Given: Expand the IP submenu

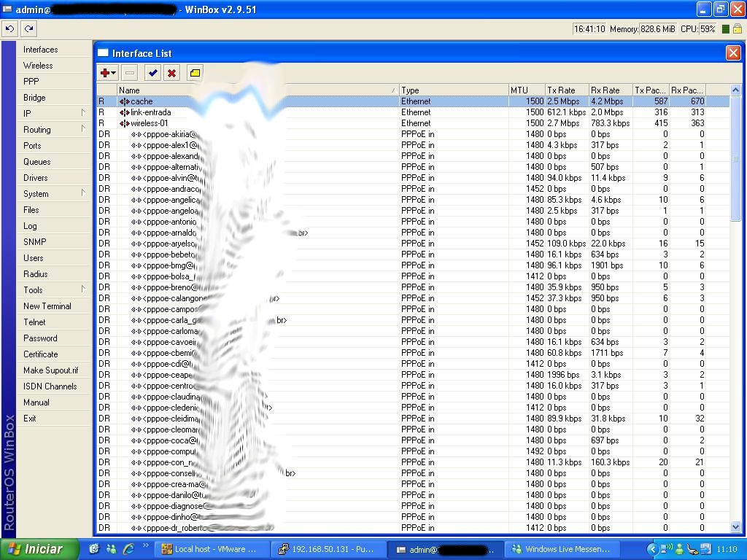Looking at the screenshot, I should tap(54, 113).
